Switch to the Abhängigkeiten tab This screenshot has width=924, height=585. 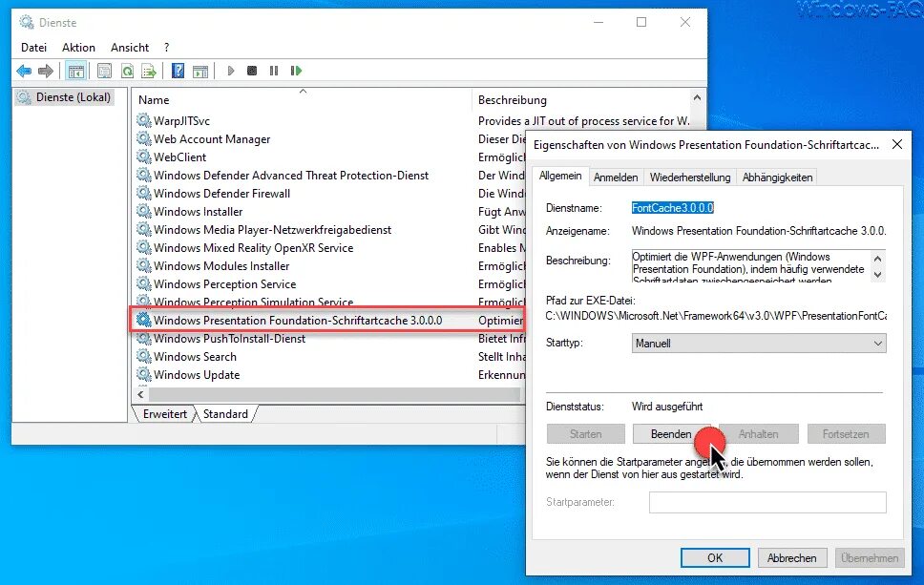click(x=777, y=178)
